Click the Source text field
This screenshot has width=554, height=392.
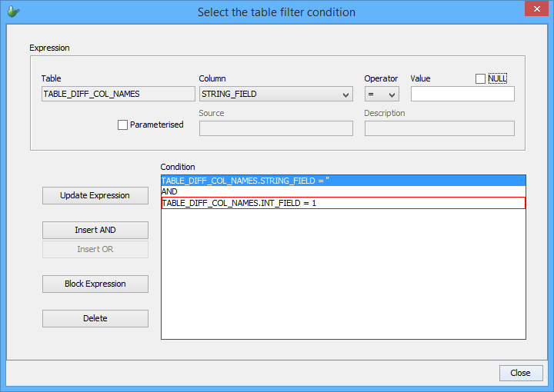pos(275,128)
